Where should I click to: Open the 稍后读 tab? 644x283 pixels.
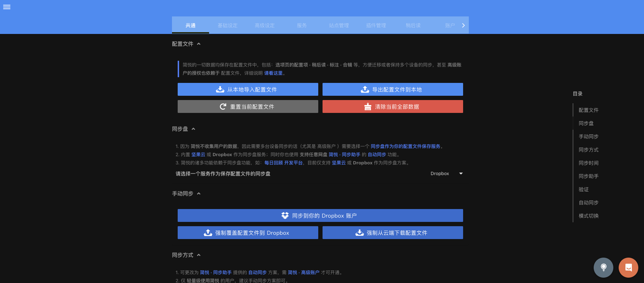point(413,25)
